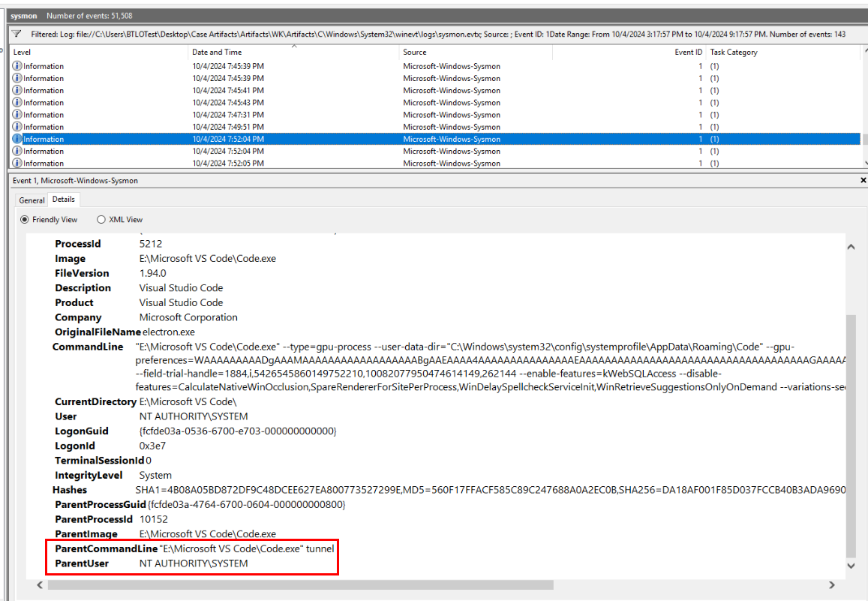Click info icon of the 7:52:05 PM event
This screenshot has width=868, height=601.
pyautogui.click(x=17, y=163)
